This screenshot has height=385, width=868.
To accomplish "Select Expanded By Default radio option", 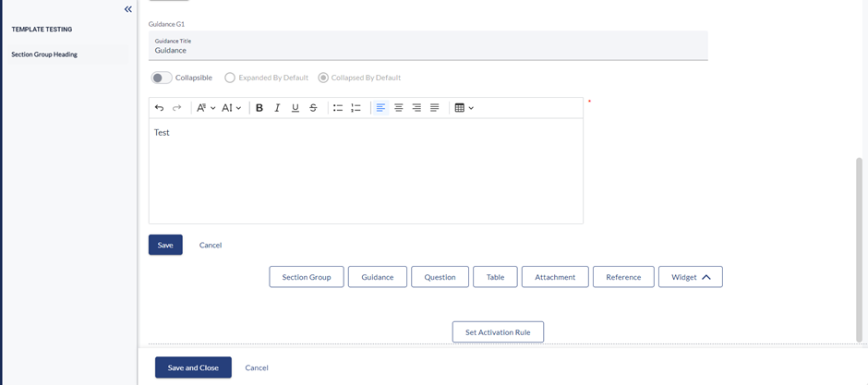I will tap(230, 78).
